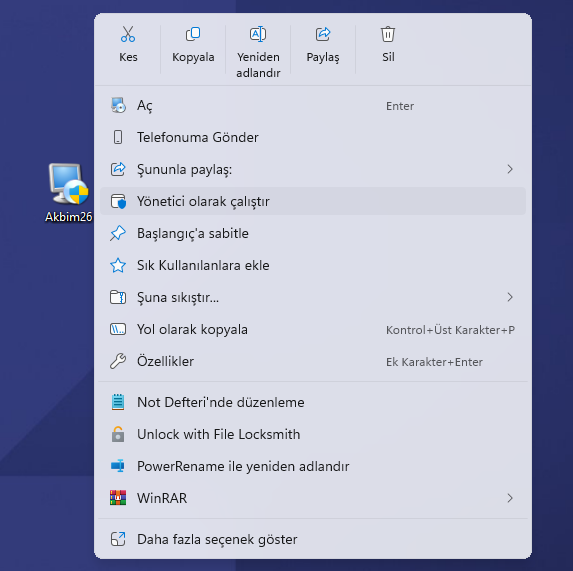Click the Sil trash icon
The height and width of the screenshot is (571, 573).
(x=388, y=34)
